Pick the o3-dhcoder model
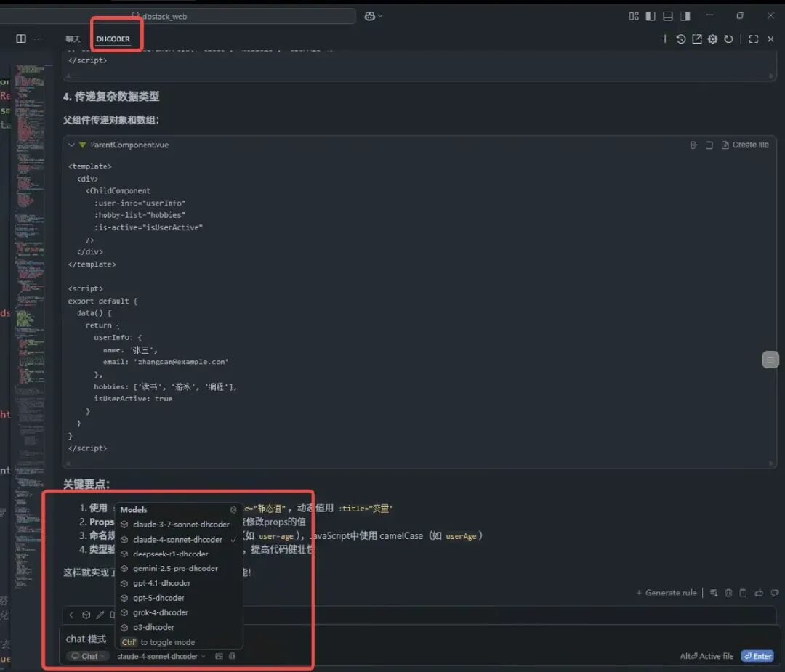 pos(179,627)
